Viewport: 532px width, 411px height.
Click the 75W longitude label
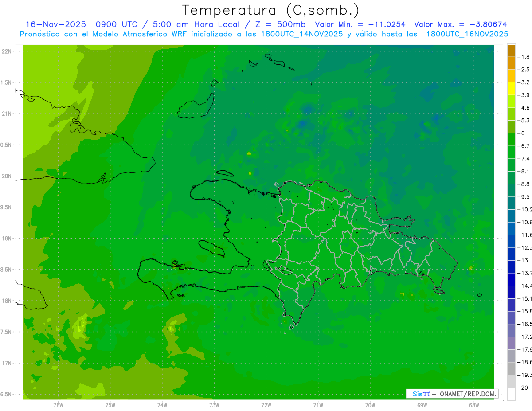[x=110, y=405]
